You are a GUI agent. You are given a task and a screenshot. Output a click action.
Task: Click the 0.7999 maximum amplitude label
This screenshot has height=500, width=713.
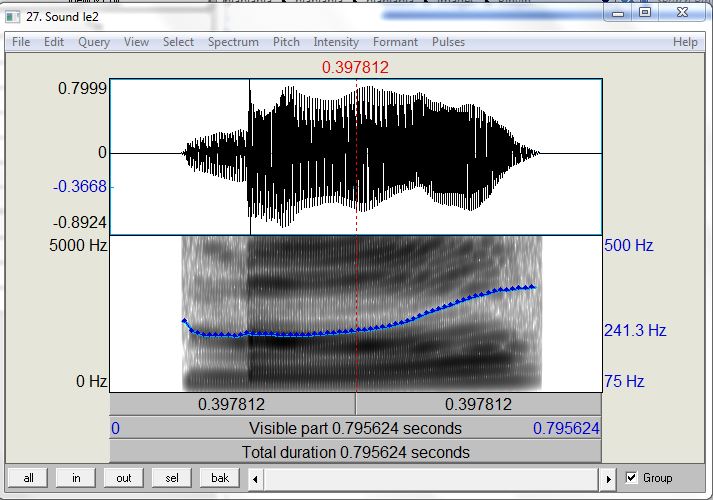click(82, 88)
